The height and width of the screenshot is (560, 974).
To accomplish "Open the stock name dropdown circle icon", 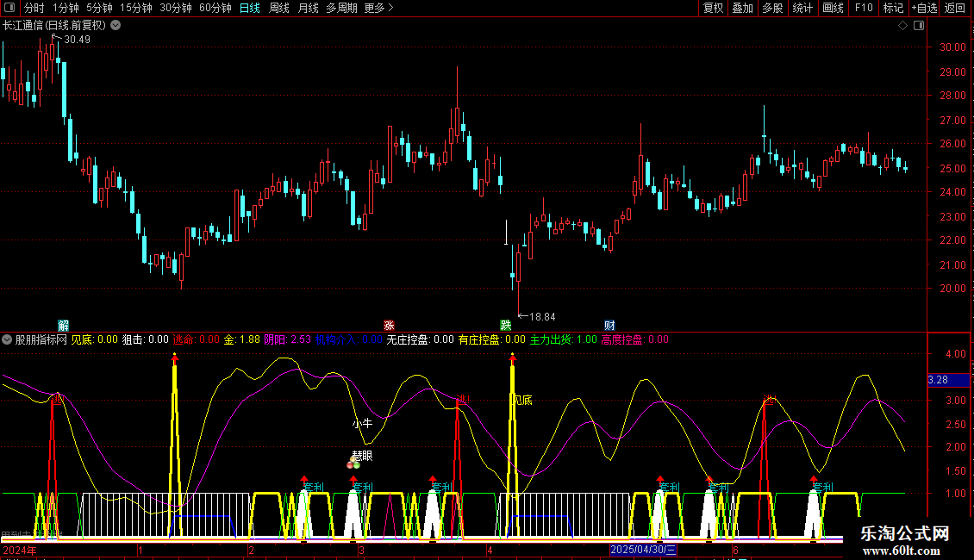I will click(x=116, y=26).
